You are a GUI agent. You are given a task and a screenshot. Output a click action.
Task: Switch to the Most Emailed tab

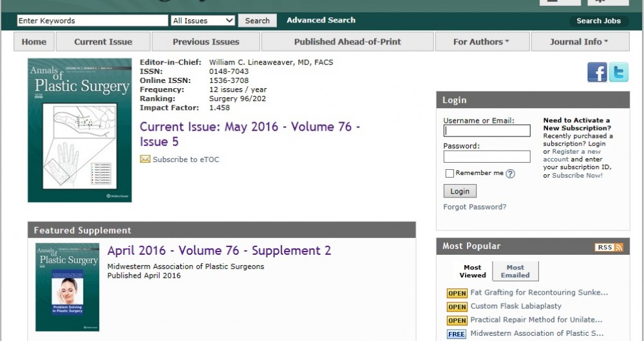515,272
